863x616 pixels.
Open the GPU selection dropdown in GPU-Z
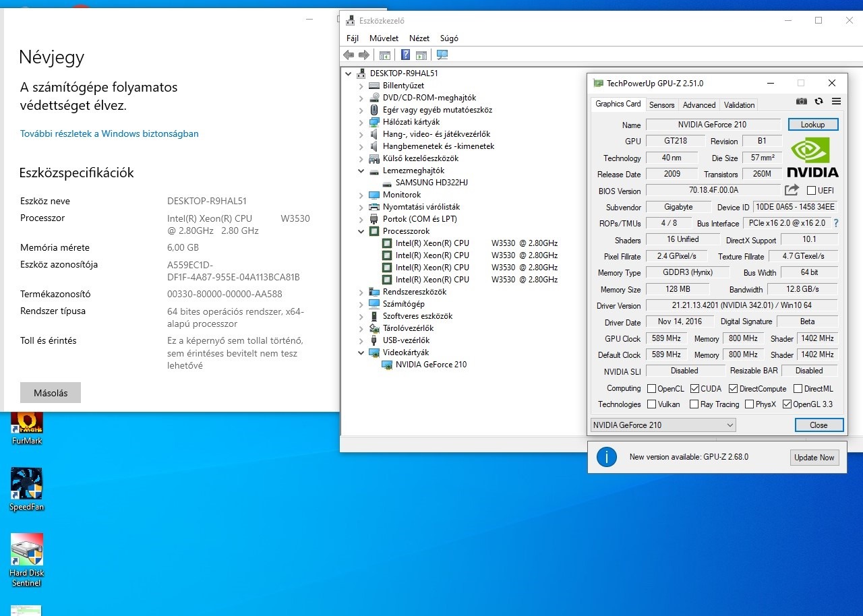point(663,425)
